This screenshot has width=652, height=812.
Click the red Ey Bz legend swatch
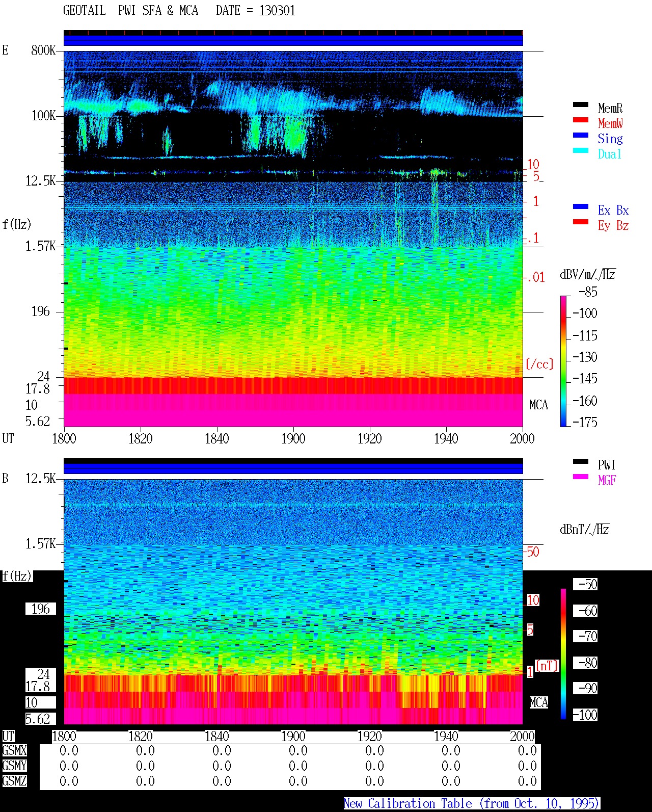tap(581, 222)
